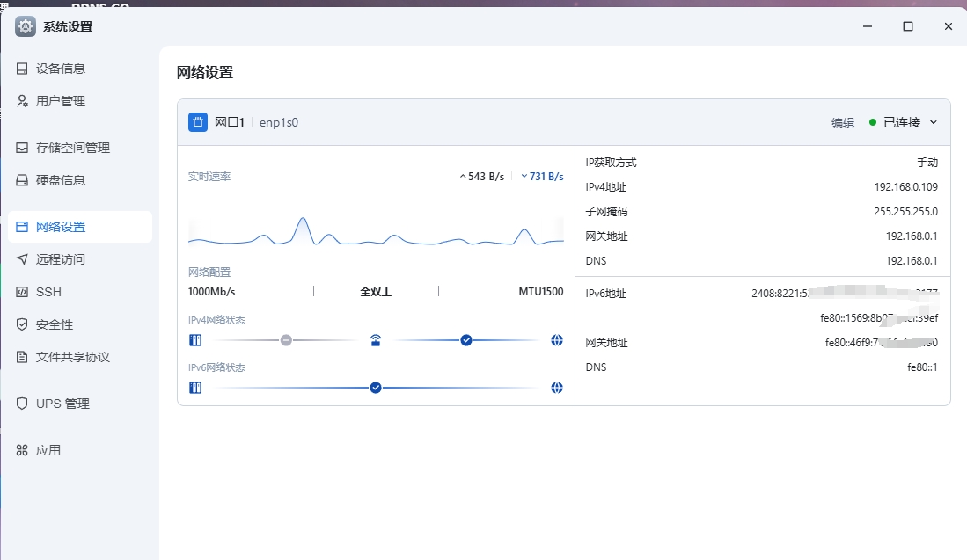The width and height of the screenshot is (967, 560).
Task: Open the Apps (应用) grid icon
Action: point(22,450)
